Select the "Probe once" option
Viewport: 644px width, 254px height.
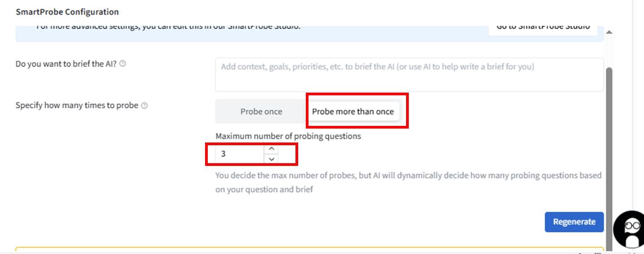tap(261, 111)
